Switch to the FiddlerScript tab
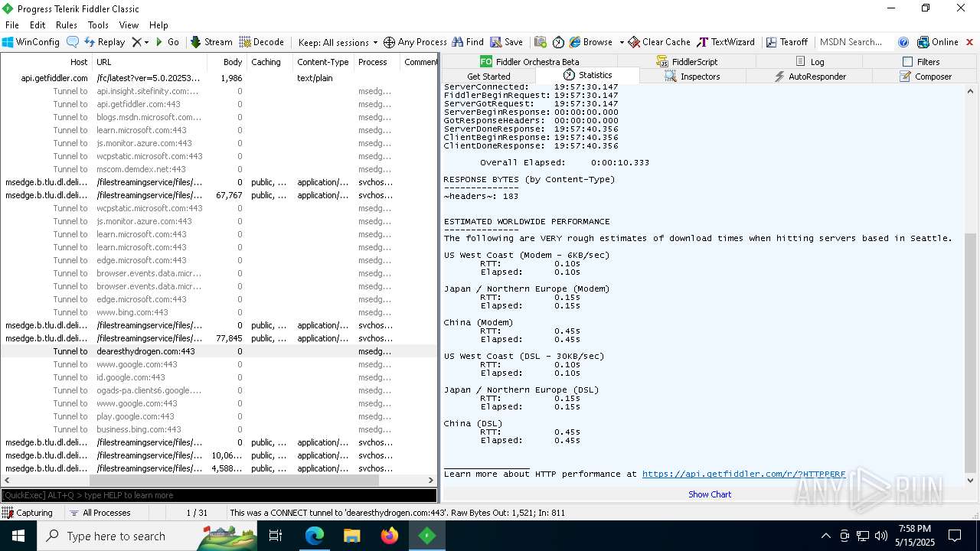980x551 pixels. click(687, 61)
